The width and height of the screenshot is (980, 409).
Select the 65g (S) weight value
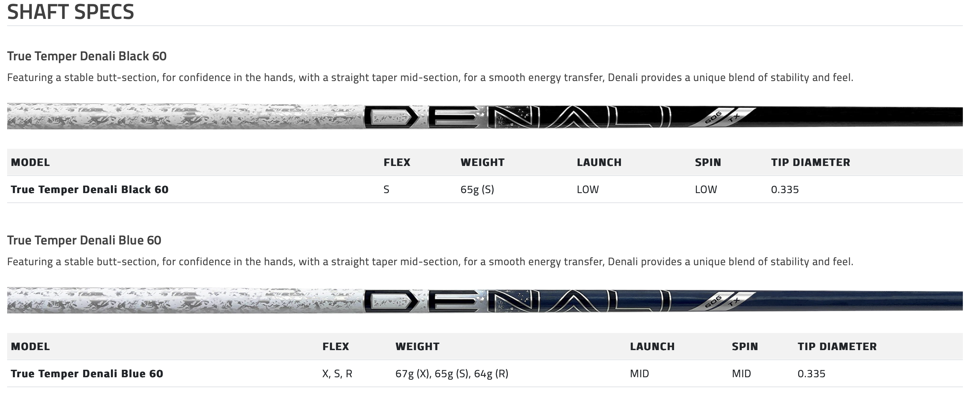(477, 190)
